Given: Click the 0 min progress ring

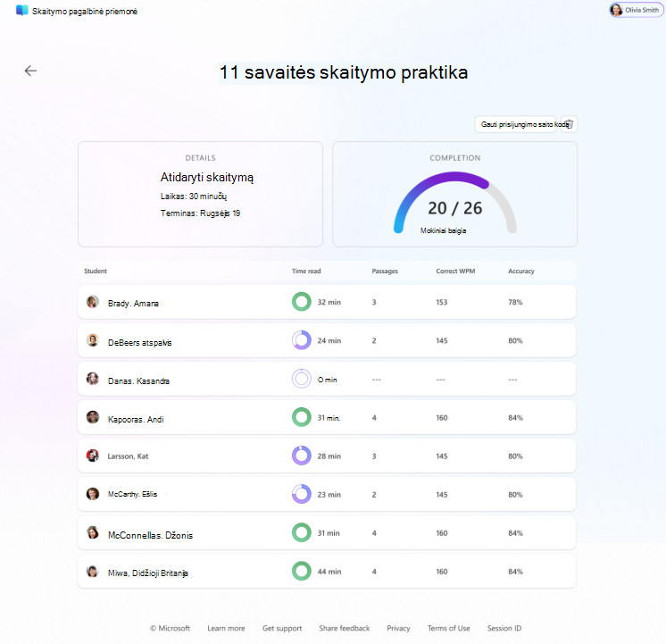Looking at the screenshot, I should coord(302,379).
